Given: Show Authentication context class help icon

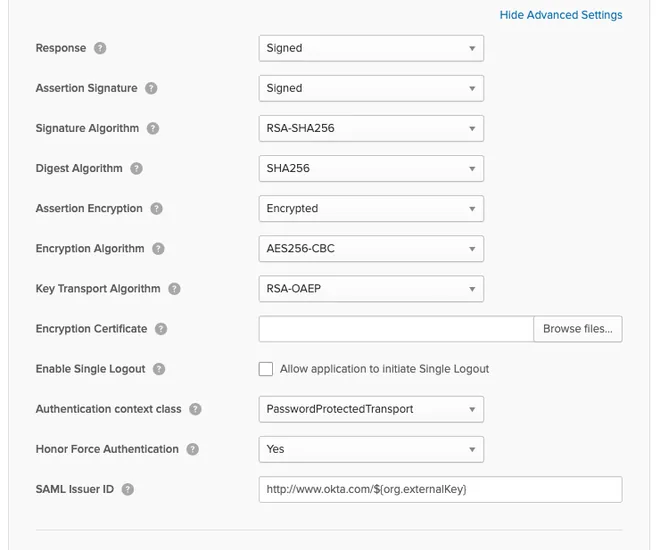Looking at the screenshot, I should point(195,409).
